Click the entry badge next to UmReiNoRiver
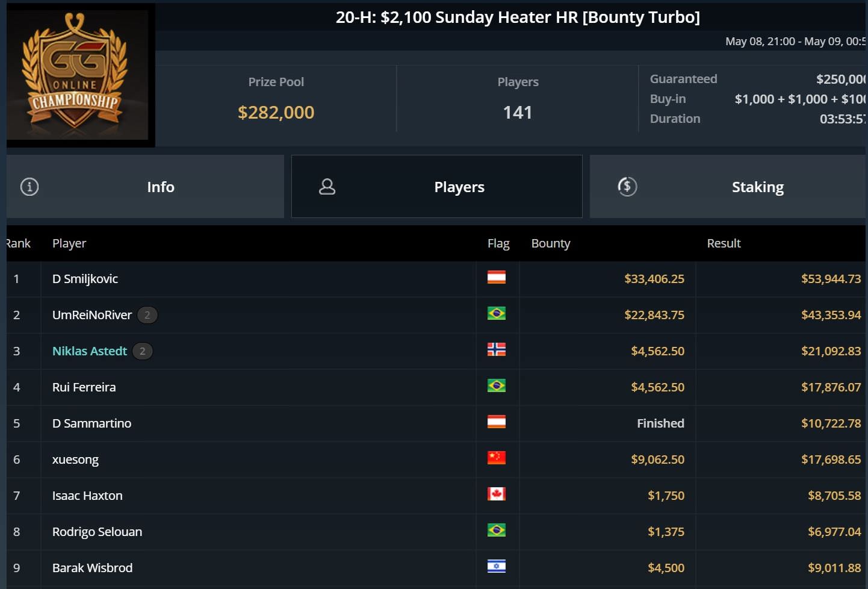 [x=147, y=315]
